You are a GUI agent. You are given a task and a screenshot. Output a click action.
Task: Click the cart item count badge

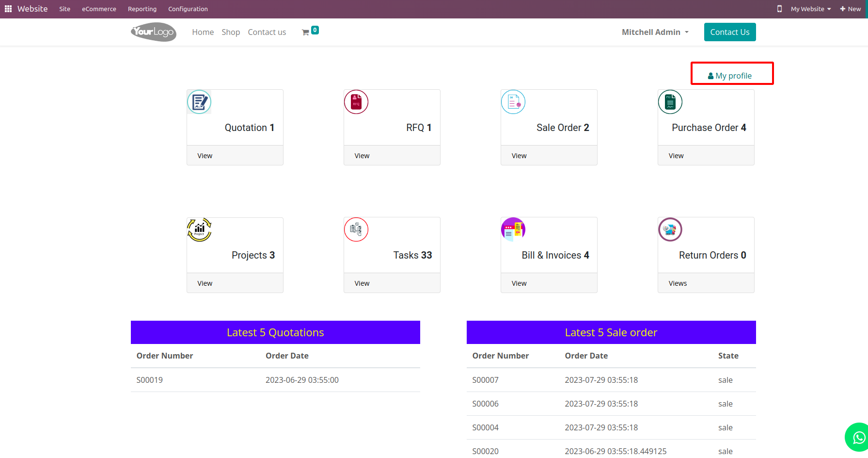(315, 30)
